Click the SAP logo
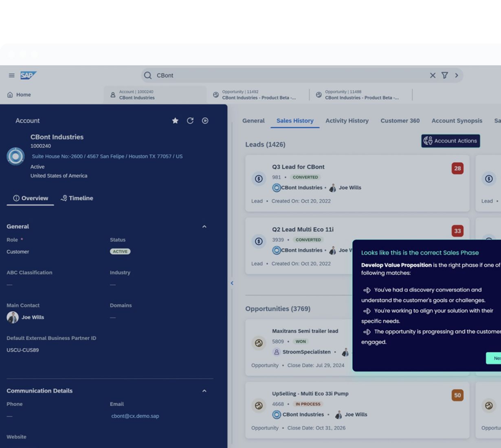 point(28,75)
